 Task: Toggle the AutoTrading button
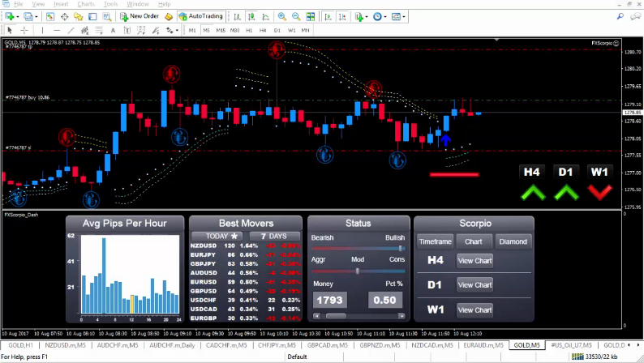(x=201, y=16)
